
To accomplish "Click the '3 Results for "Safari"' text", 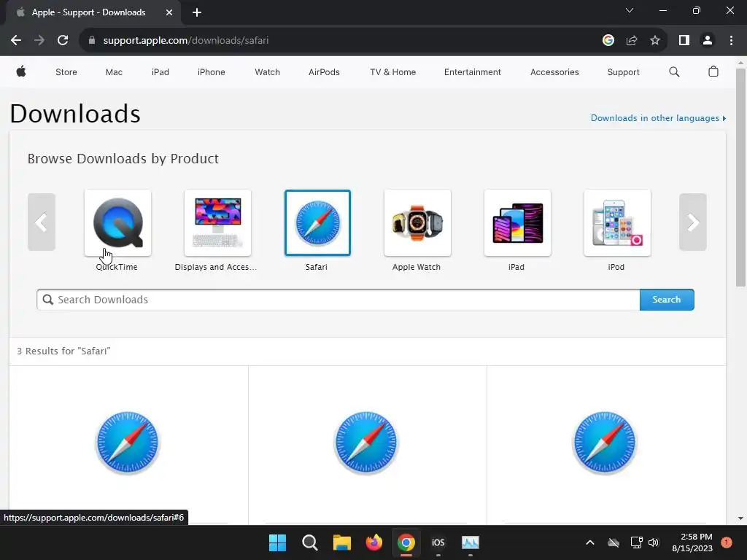I will click(64, 351).
